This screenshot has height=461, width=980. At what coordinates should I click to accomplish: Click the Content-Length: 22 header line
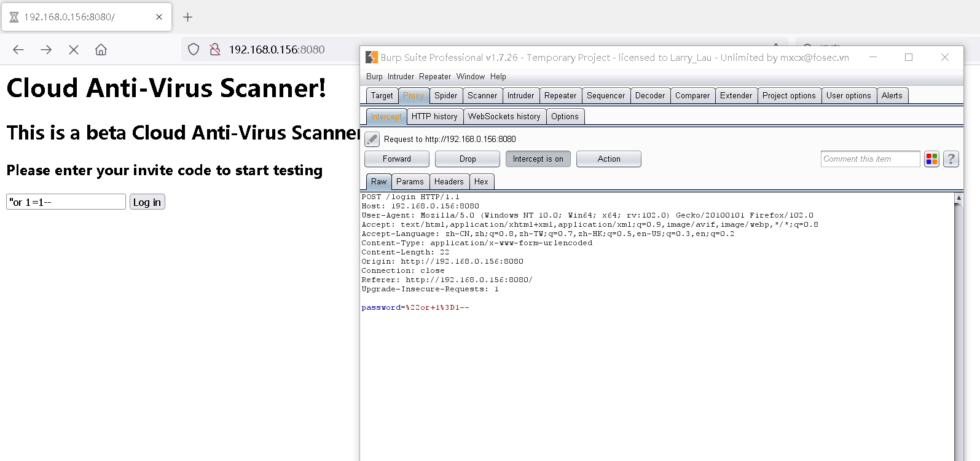point(406,253)
